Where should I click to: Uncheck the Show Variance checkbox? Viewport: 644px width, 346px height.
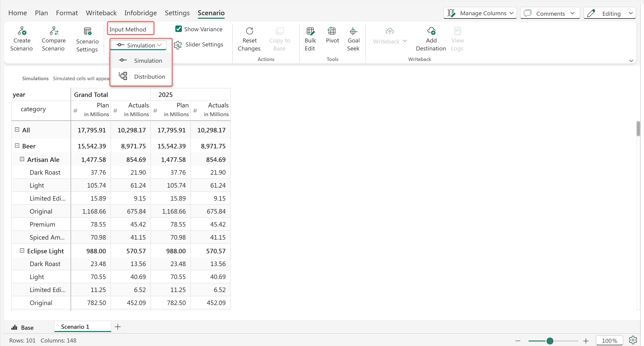(x=179, y=29)
